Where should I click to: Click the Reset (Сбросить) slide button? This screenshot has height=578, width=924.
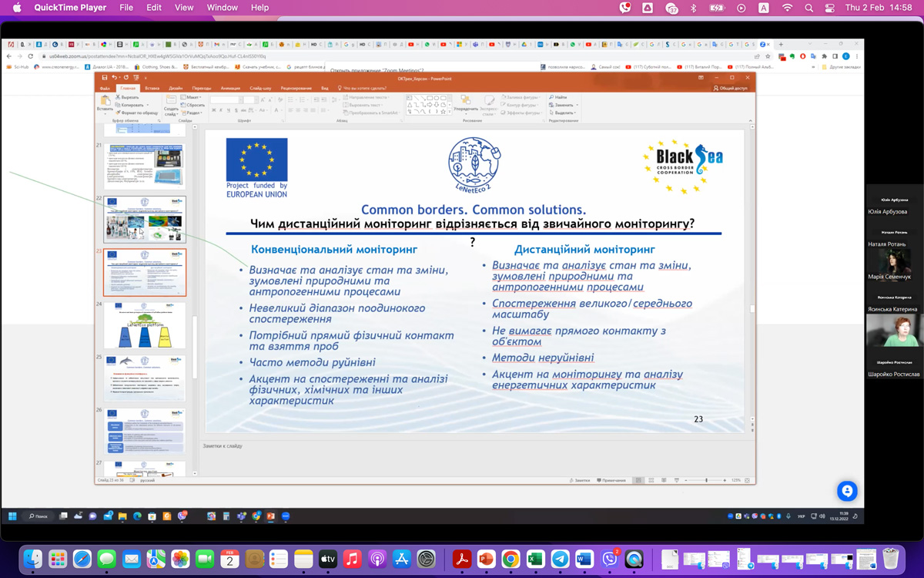194,106
